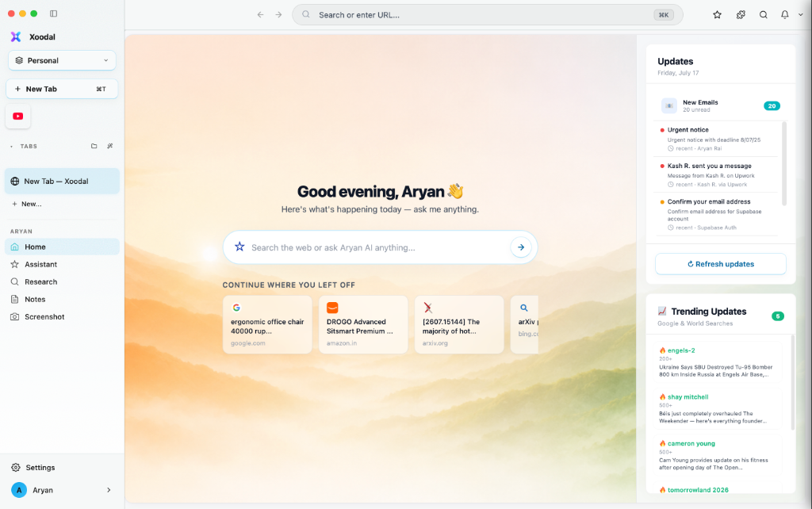This screenshot has width=812, height=509.
Task: Open the cameron young trending item
Action: point(718,455)
